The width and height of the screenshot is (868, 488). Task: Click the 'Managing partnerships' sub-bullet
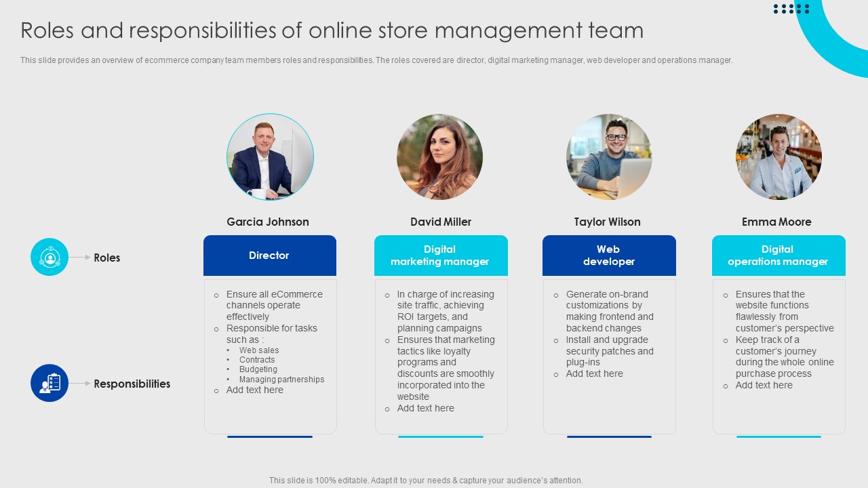point(282,380)
